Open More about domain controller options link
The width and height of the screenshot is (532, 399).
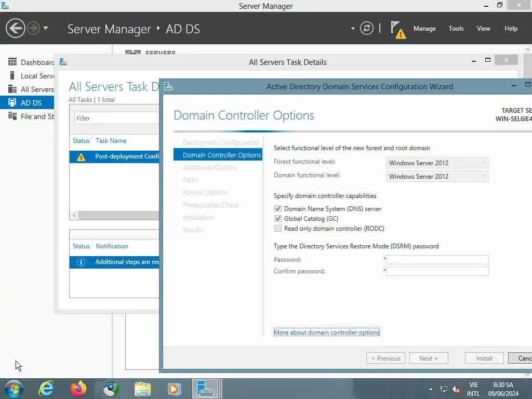[x=327, y=332]
